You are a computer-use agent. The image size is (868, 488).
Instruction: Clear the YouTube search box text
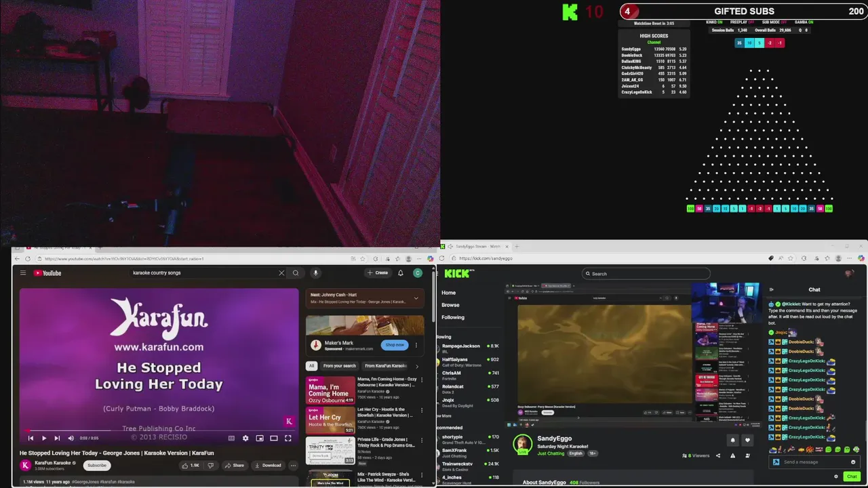[x=281, y=273]
